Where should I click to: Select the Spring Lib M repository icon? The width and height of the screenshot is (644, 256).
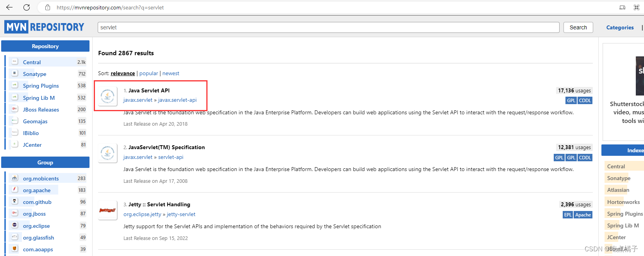pos(15,97)
